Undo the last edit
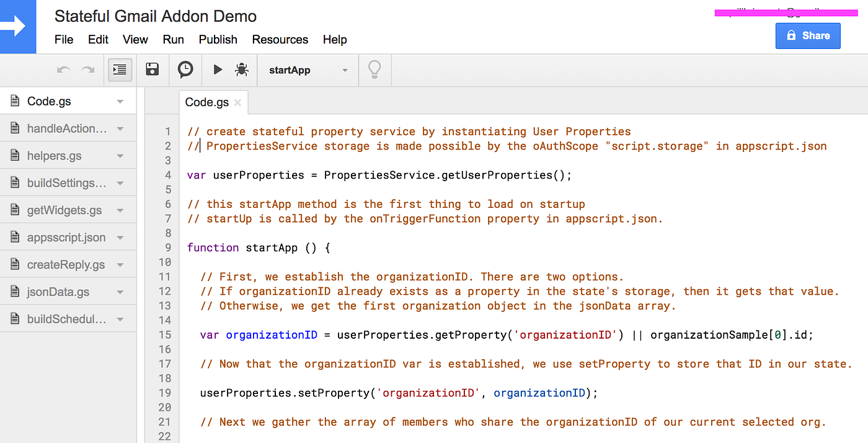The image size is (868, 443). pyautogui.click(x=63, y=69)
